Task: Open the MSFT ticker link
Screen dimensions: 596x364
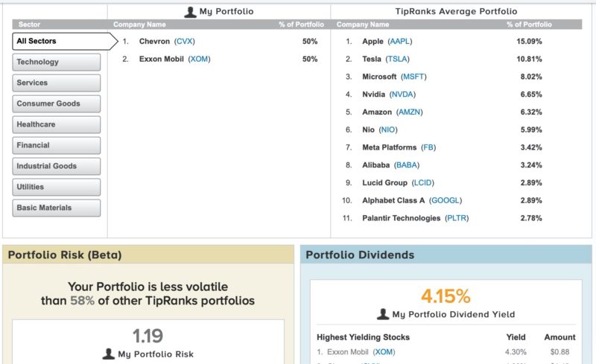Action: [x=413, y=77]
